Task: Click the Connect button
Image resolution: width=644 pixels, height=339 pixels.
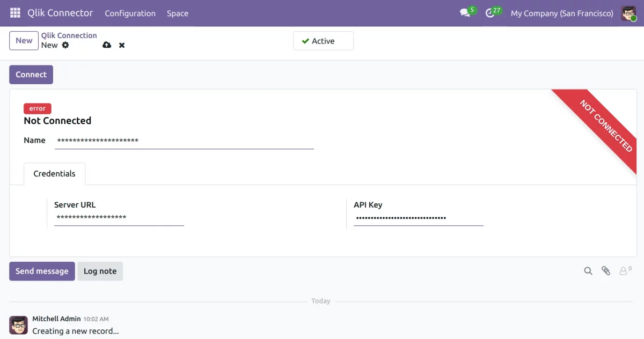Action: [31, 75]
